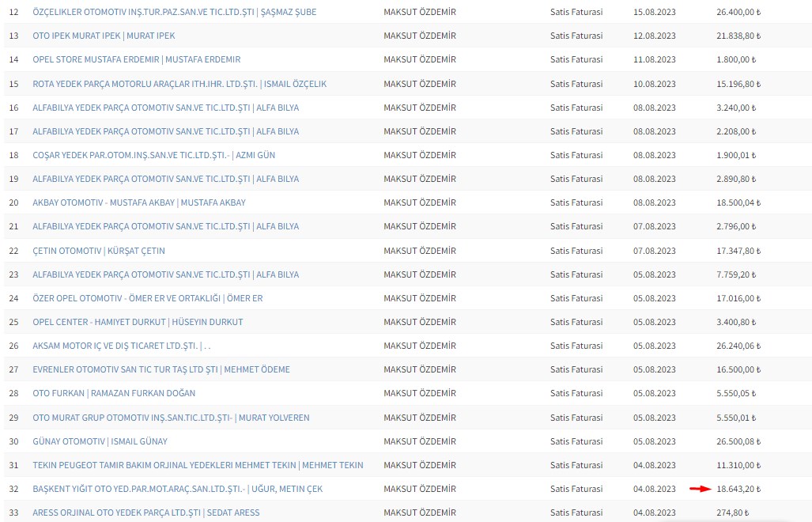
Task: Open ÖZER OPEL OTOMOTIV ÖMER ER link
Action: click(147, 298)
